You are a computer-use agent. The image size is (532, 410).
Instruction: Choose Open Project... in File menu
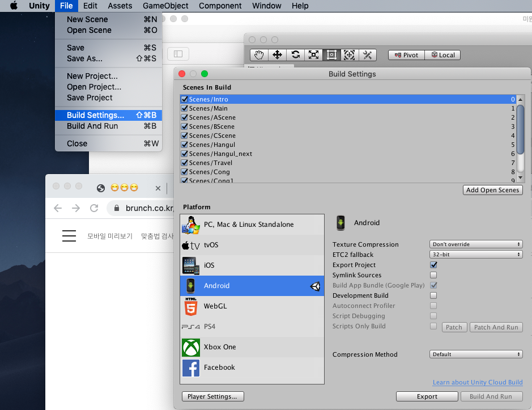pyautogui.click(x=109, y=87)
